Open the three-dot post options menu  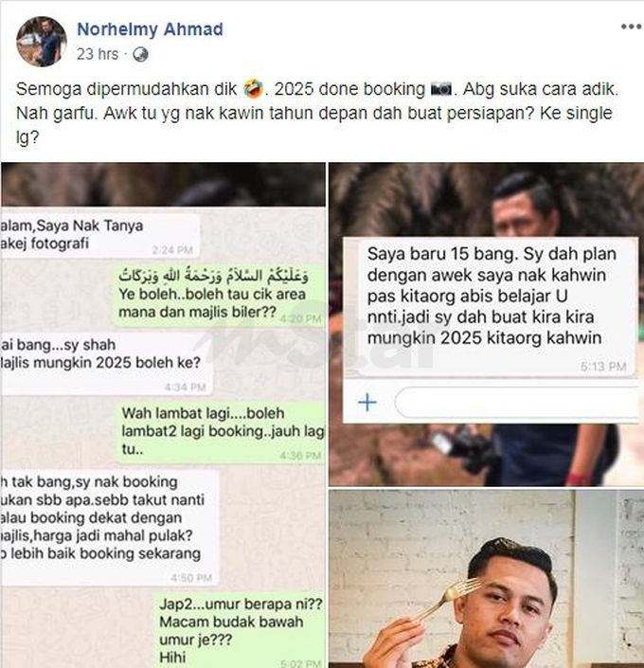coord(632,27)
